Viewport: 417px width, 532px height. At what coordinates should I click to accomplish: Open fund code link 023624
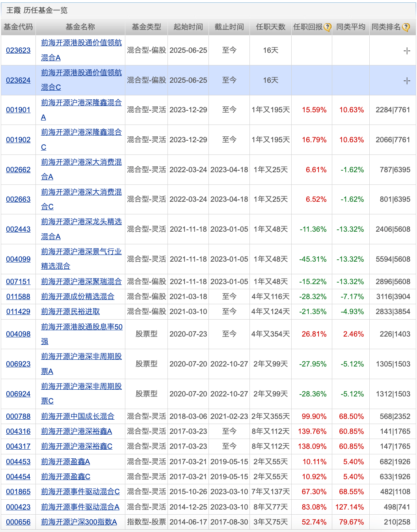click(18, 80)
